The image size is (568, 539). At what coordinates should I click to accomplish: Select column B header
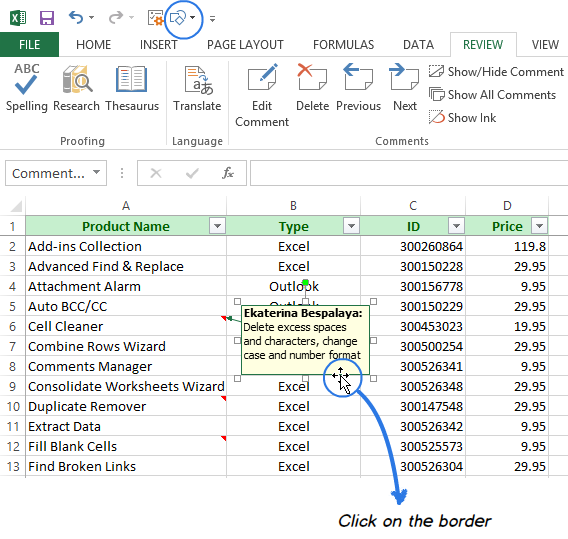coord(293,206)
